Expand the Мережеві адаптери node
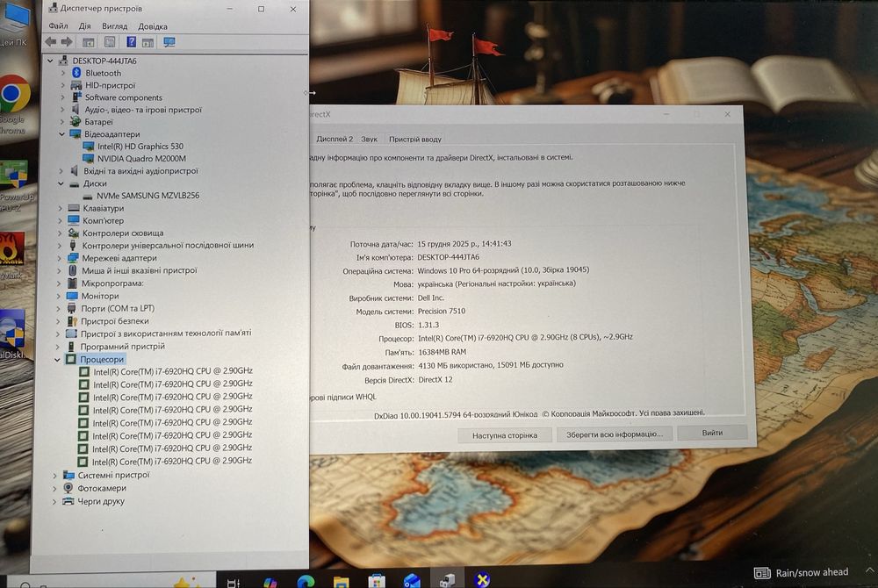 [60, 258]
